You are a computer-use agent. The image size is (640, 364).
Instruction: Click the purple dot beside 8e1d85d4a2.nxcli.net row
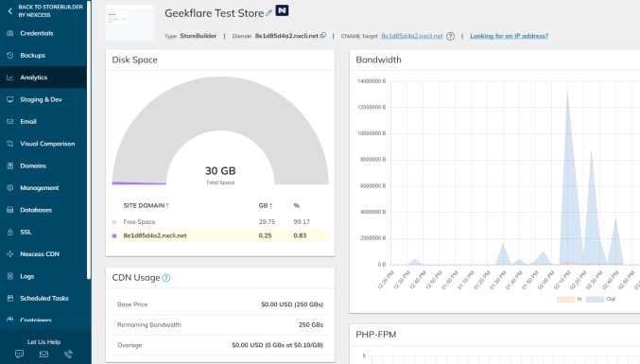click(x=114, y=235)
